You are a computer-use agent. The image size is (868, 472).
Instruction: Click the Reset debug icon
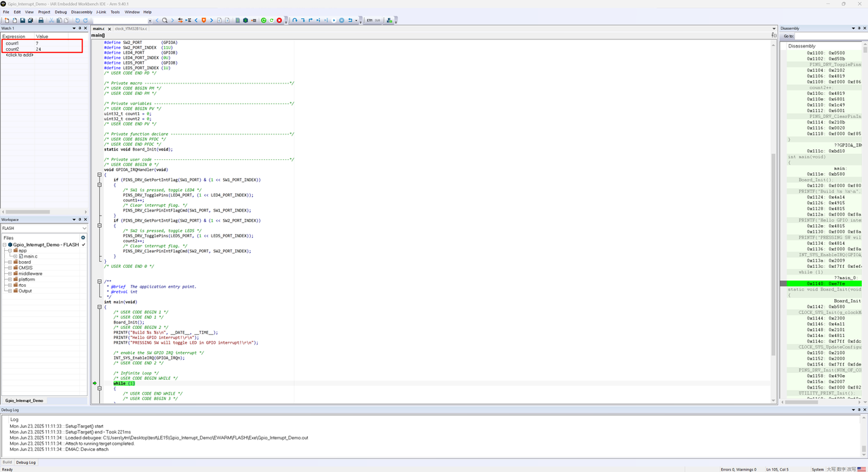coord(350,20)
